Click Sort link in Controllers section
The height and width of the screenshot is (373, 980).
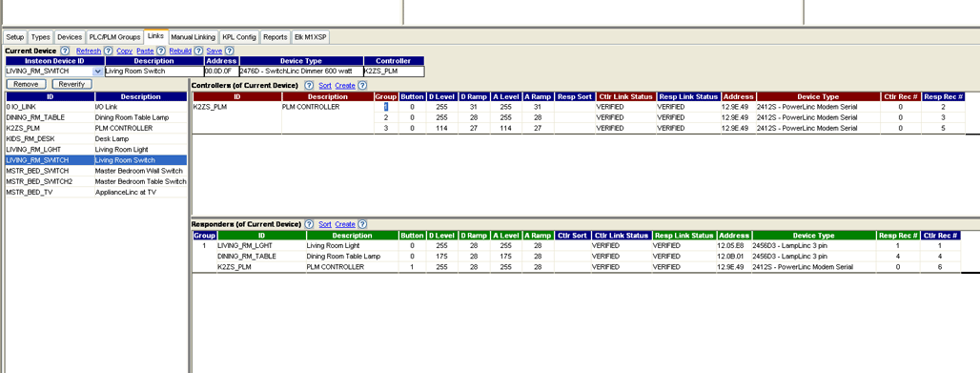(x=325, y=85)
